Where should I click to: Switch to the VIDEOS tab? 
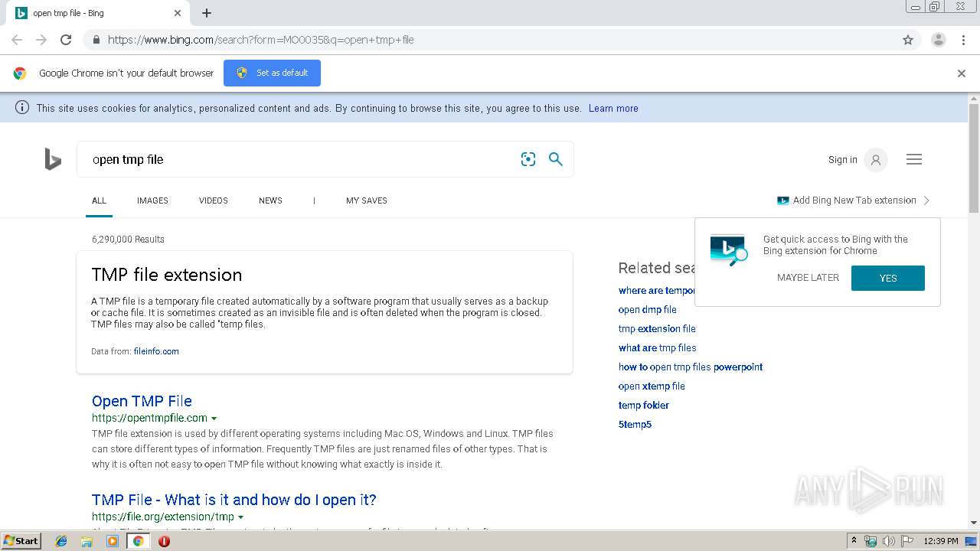(214, 201)
